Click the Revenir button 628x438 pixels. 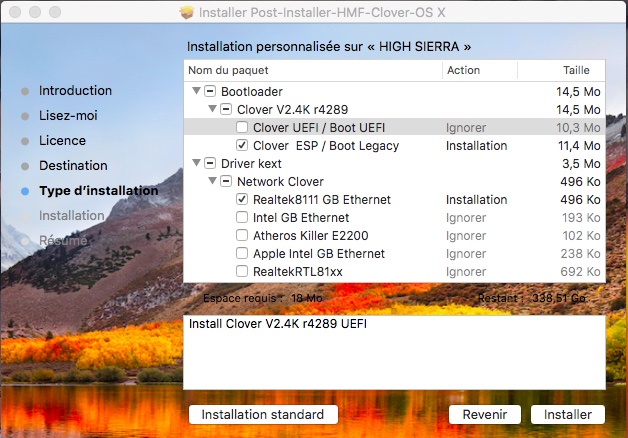(485, 414)
